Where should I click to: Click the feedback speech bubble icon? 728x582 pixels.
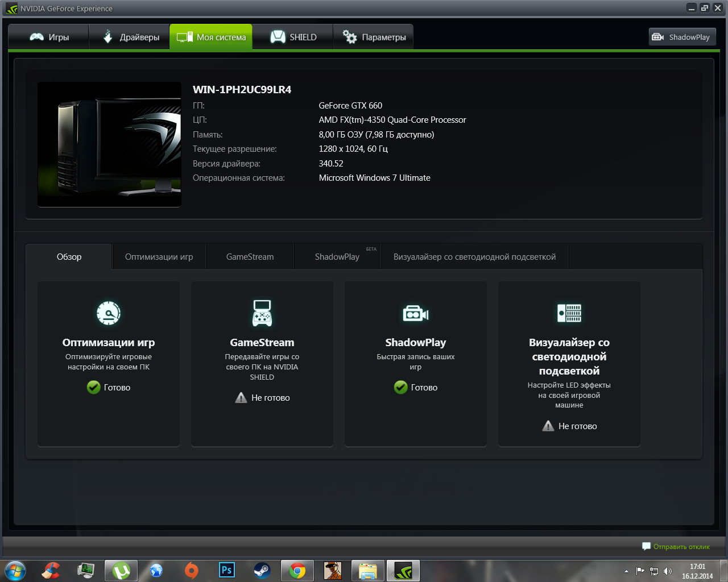pyautogui.click(x=646, y=546)
